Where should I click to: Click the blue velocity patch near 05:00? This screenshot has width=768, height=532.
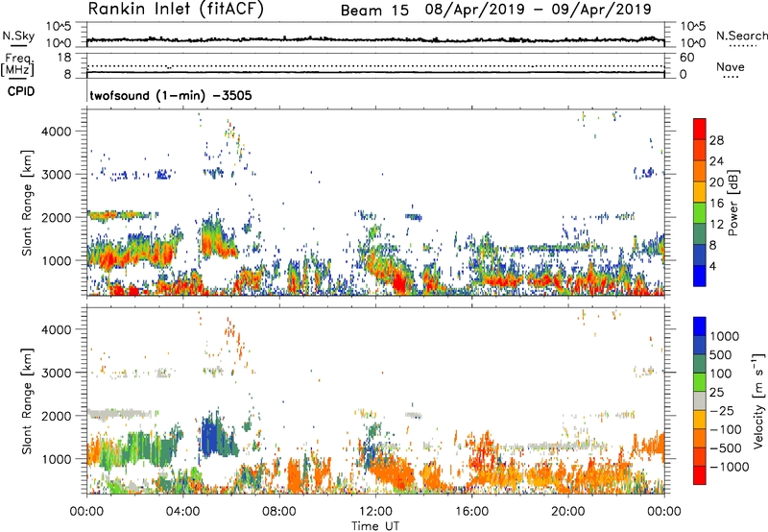(x=212, y=437)
